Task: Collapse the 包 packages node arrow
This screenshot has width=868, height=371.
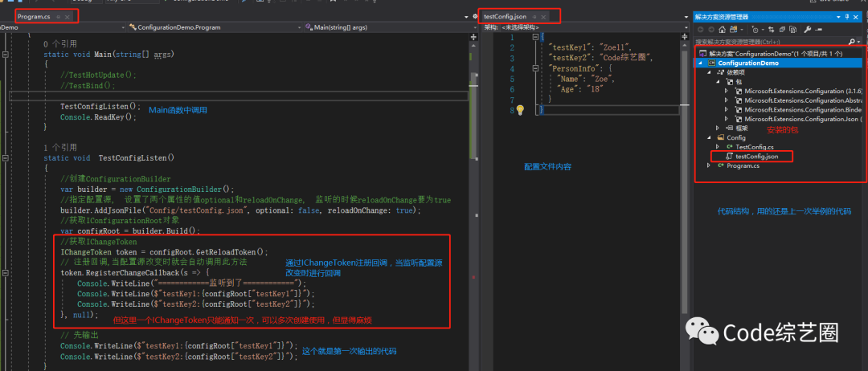Action: (718, 81)
